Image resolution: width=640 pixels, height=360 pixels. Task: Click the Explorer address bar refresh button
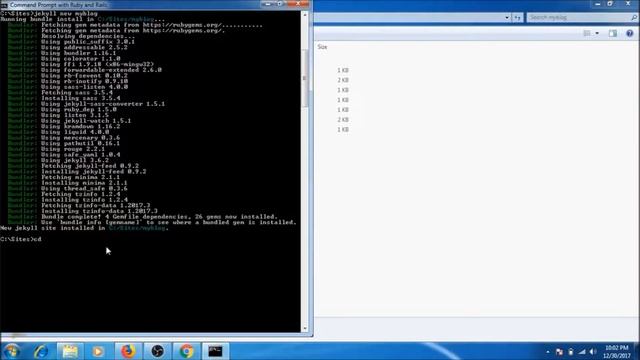[518, 18]
